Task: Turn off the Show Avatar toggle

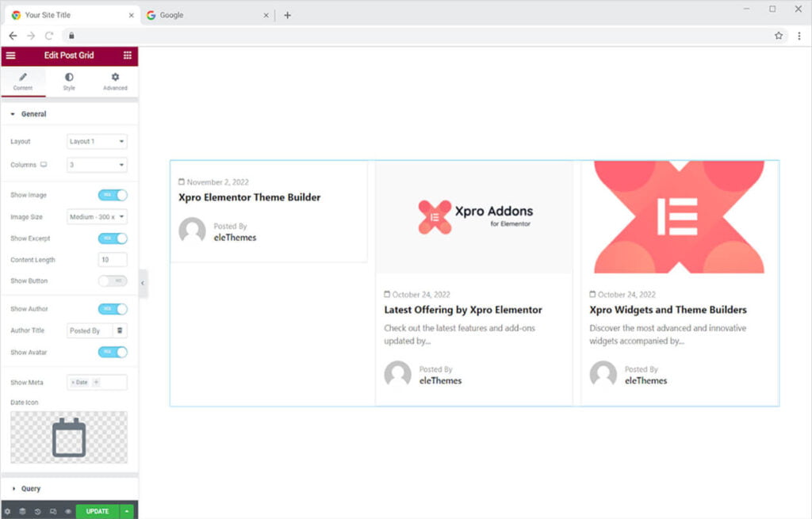Action: 113,352
